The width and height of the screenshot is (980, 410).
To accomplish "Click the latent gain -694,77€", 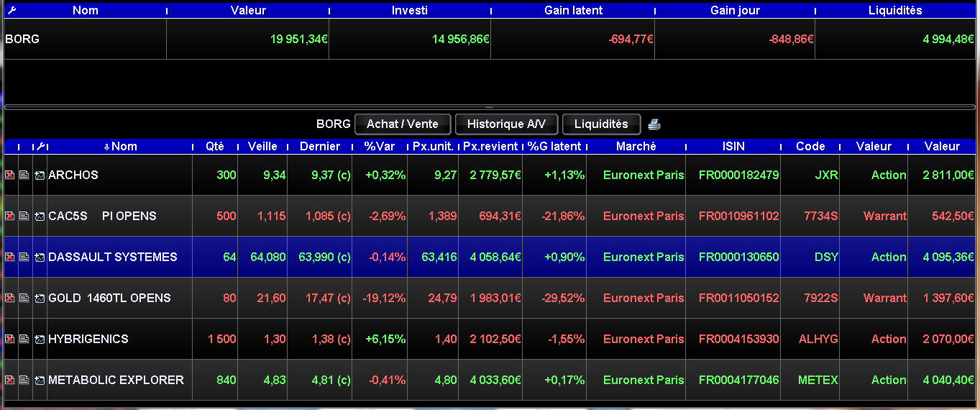I will 631,39.
